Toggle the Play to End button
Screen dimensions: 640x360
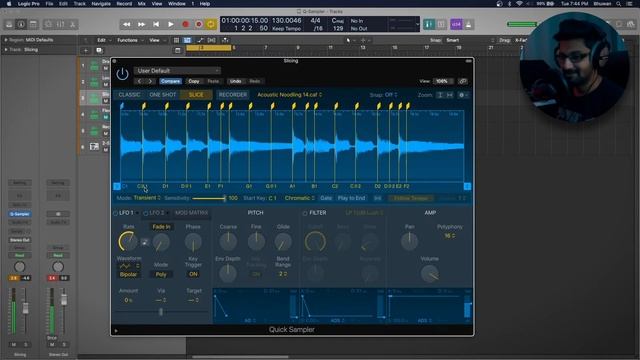[x=351, y=198]
